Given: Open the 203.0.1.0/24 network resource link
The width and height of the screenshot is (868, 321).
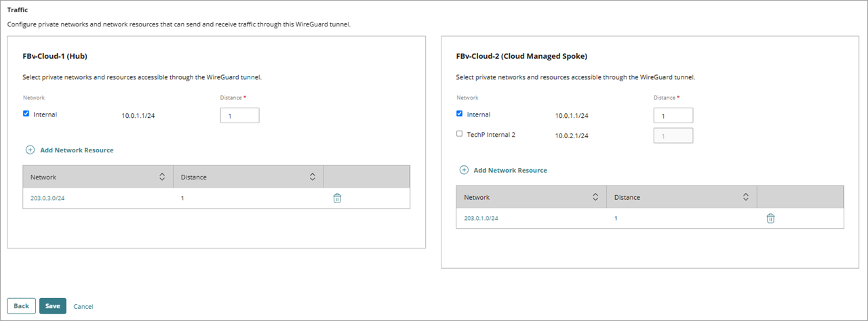Looking at the screenshot, I should click(481, 218).
